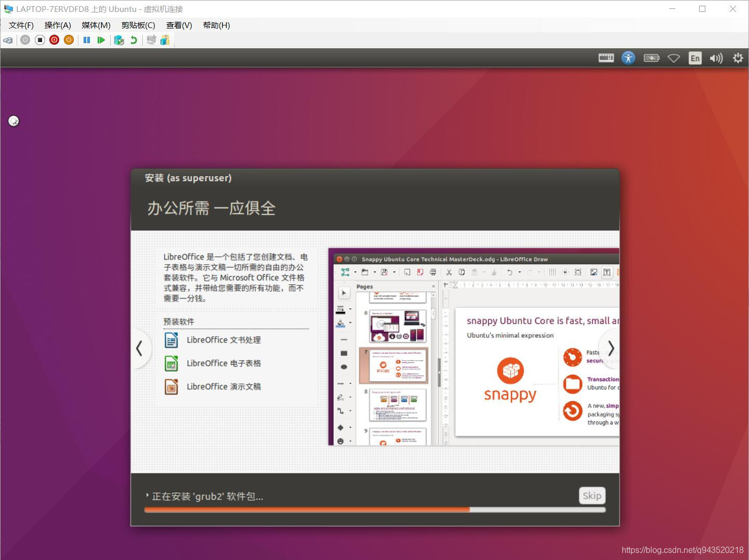Open the 操作(A) menu

coord(58,25)
